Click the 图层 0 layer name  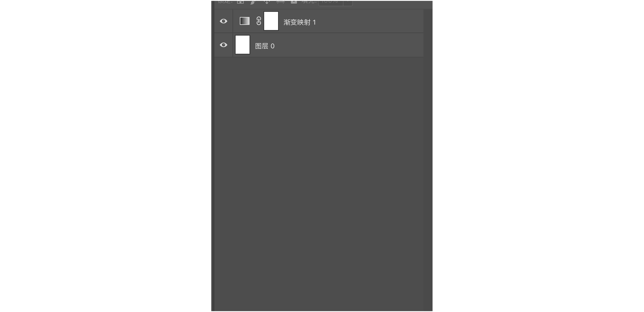[x=265, y=46]
